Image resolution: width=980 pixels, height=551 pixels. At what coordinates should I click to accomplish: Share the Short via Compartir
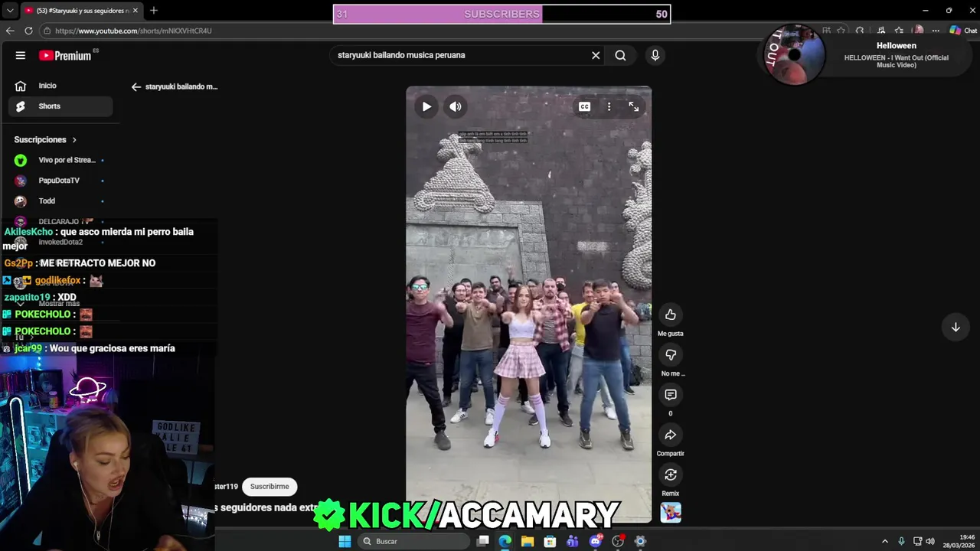point(671,435)
